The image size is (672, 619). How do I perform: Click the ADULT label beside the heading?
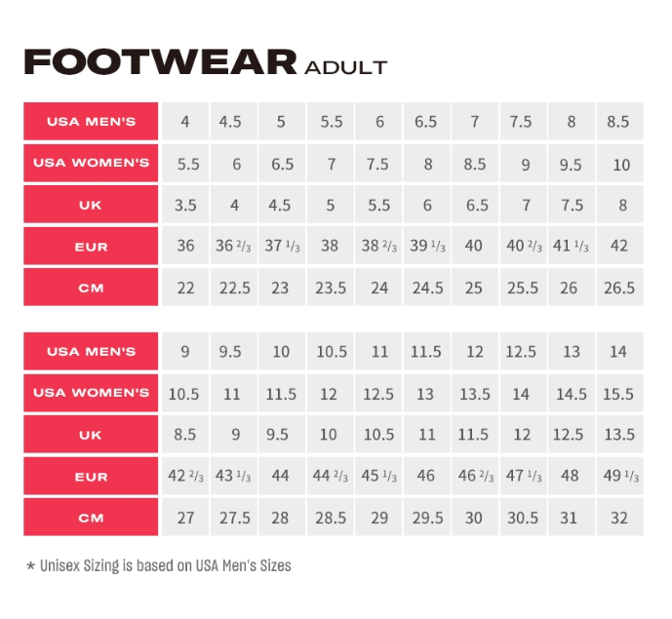click(x=345, y=67)
